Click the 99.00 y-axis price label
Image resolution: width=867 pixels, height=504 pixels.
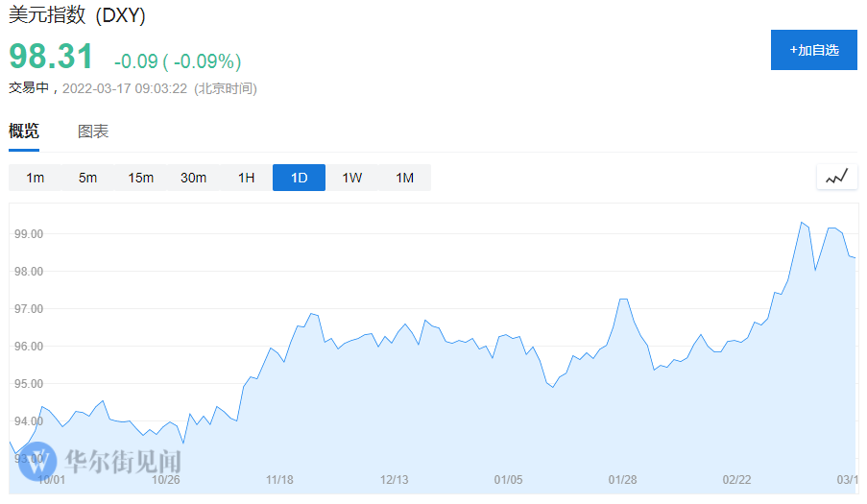[x=30, y=234]
